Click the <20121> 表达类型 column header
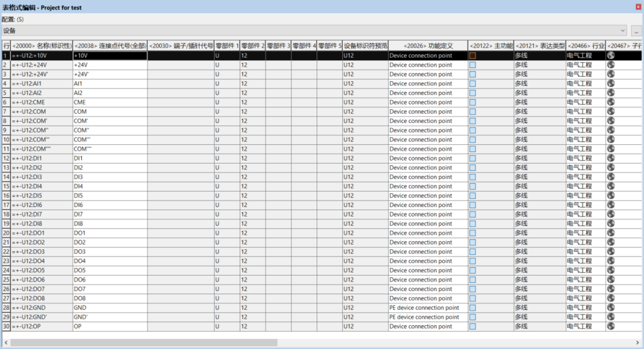This screenshot has width=644, height=349. coord(540,45)
